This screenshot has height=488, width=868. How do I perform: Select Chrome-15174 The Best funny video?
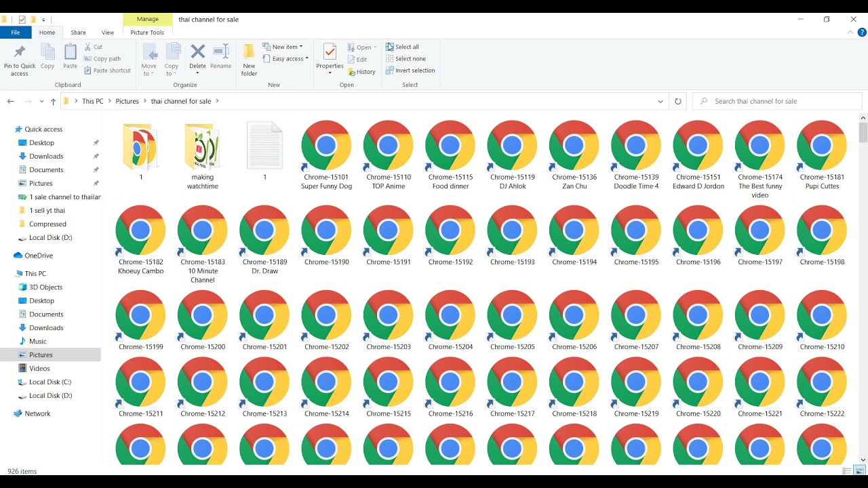(759, 160)
